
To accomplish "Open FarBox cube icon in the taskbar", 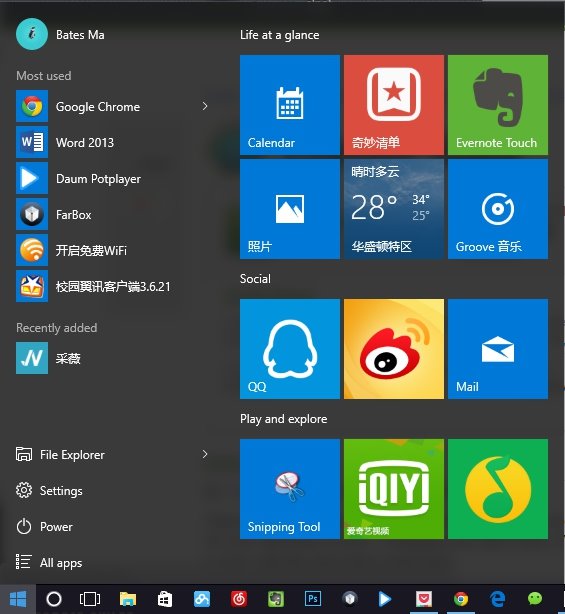I will tap(350, 599).
